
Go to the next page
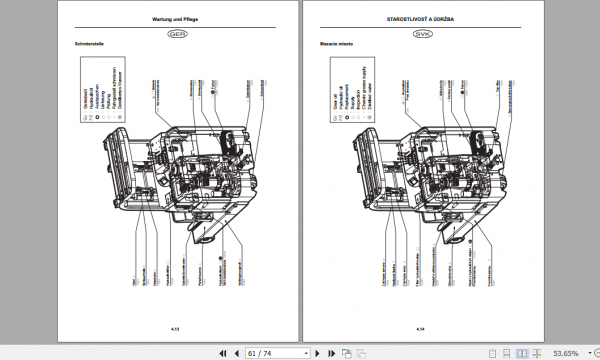(317, 353)
